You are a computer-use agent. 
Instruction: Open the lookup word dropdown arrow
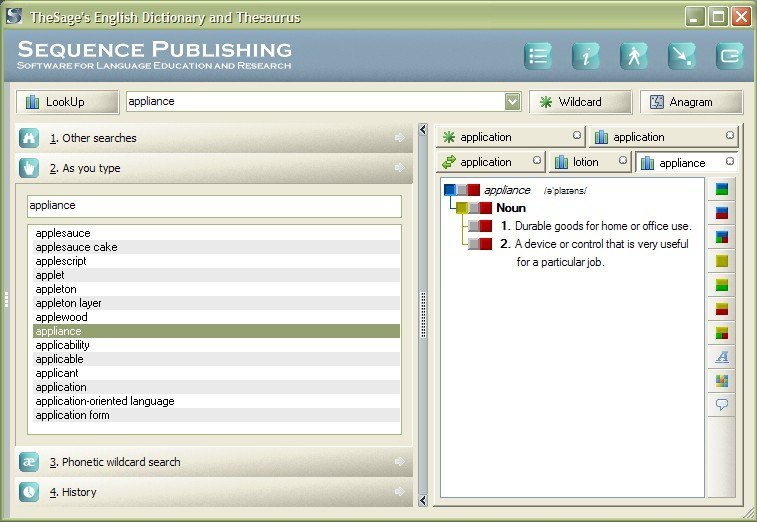point(512,101)
